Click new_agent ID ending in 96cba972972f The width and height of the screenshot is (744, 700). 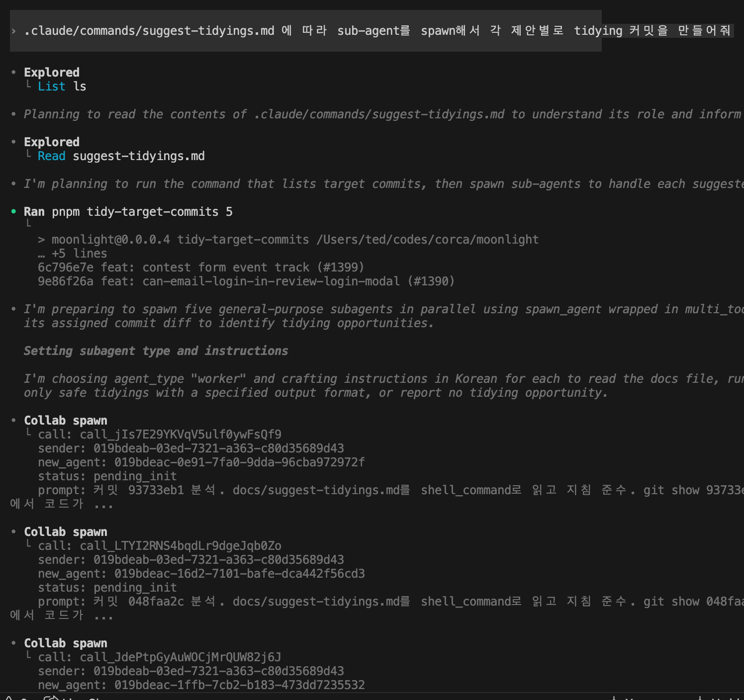(x=239, y=462)
